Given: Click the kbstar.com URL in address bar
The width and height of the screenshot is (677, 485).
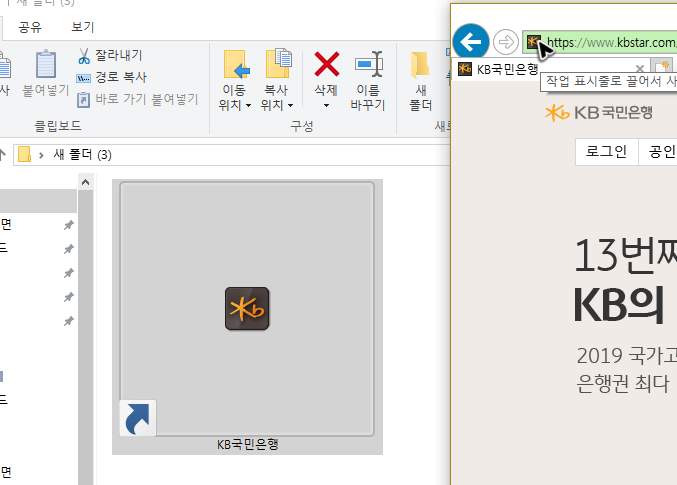Looking at the screenshot, I should [611, 42].
